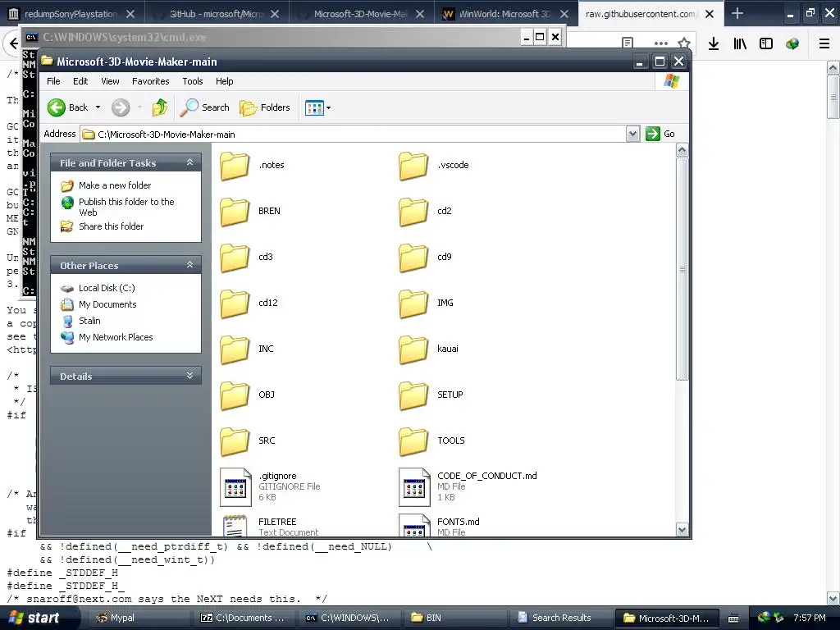Switch to BIN folder in taskbar
The height and width of the screenshot is (630, 840).
point(455,618)
